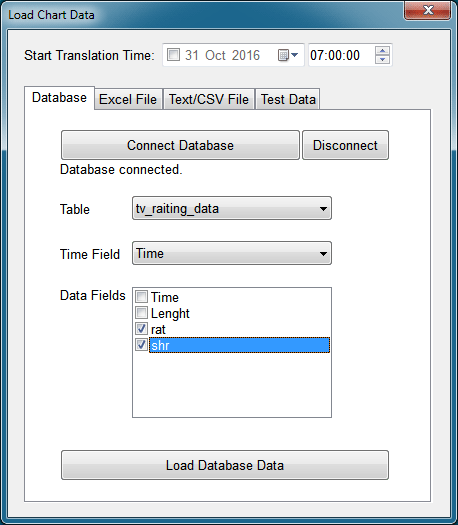The height and width of the screenshot is (525, 458).
Task: Expand the Table dropdown tv_raiting_data
Action: (232, 208)
